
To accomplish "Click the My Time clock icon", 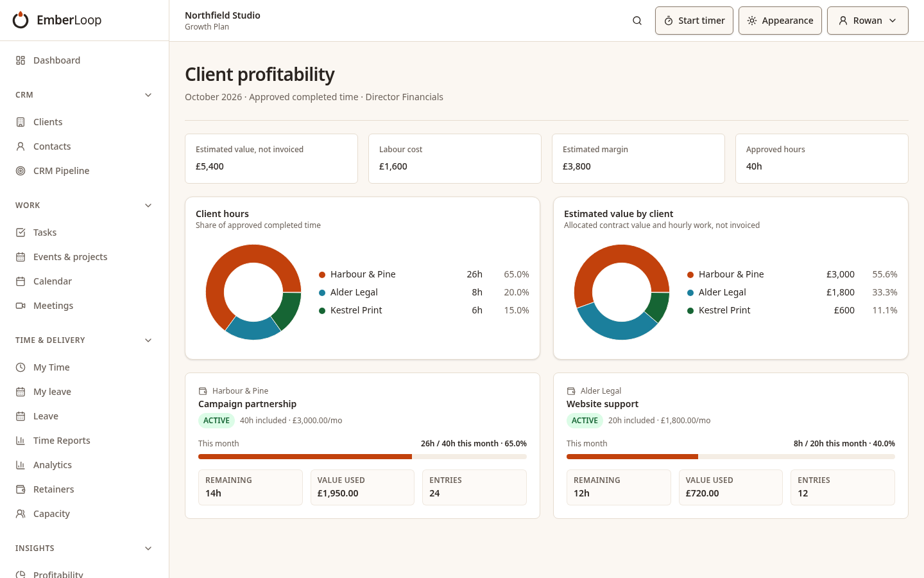I will 21,367.
